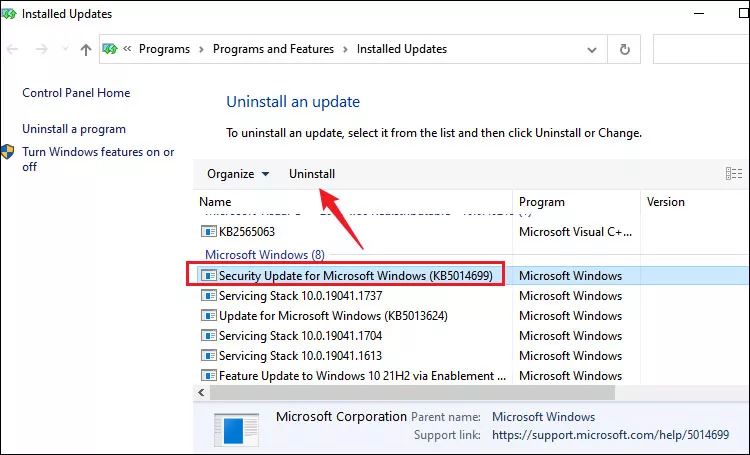
Task: Click icon of Servicing Stack 10.0.19041.1613
Action: [x=208, y=356]
